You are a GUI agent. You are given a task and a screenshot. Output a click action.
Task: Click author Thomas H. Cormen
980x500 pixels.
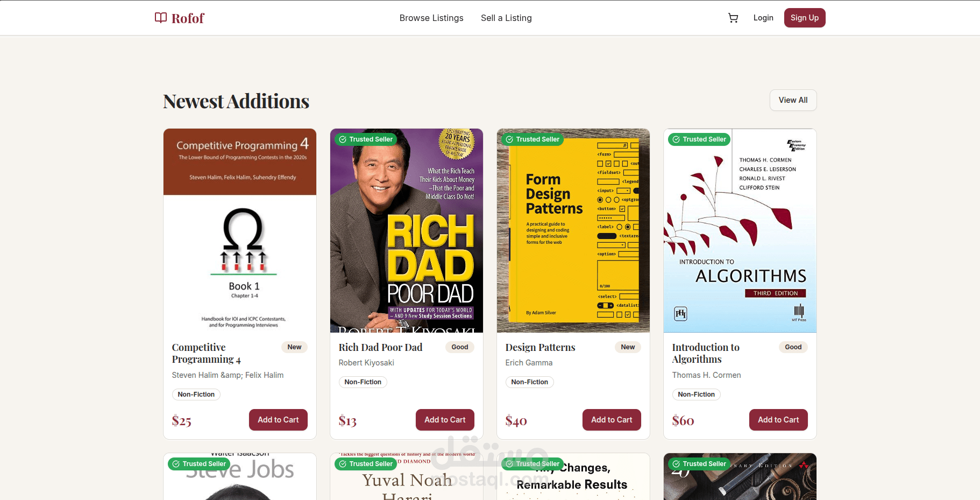click(706, 375)
